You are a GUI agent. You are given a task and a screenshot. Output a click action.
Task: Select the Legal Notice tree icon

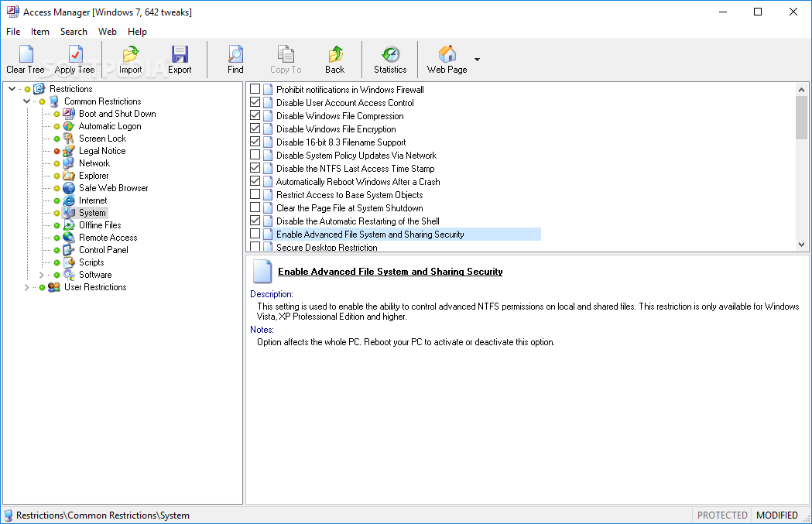pos(69,151)
